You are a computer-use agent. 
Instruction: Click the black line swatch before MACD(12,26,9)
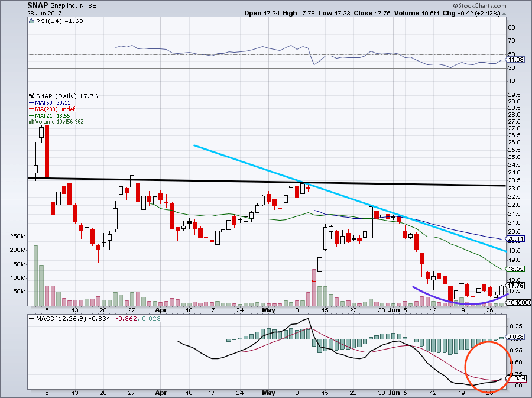pos(32,319)
